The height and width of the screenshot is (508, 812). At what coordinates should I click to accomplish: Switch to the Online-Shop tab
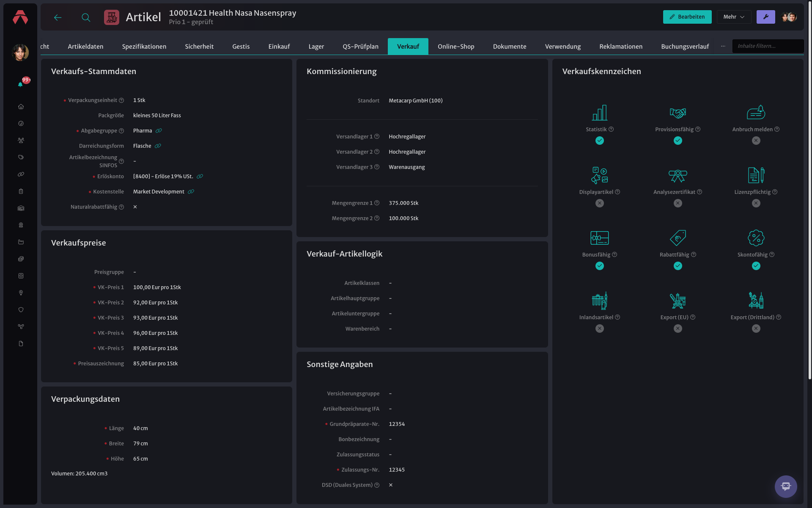tap(455, 47)
